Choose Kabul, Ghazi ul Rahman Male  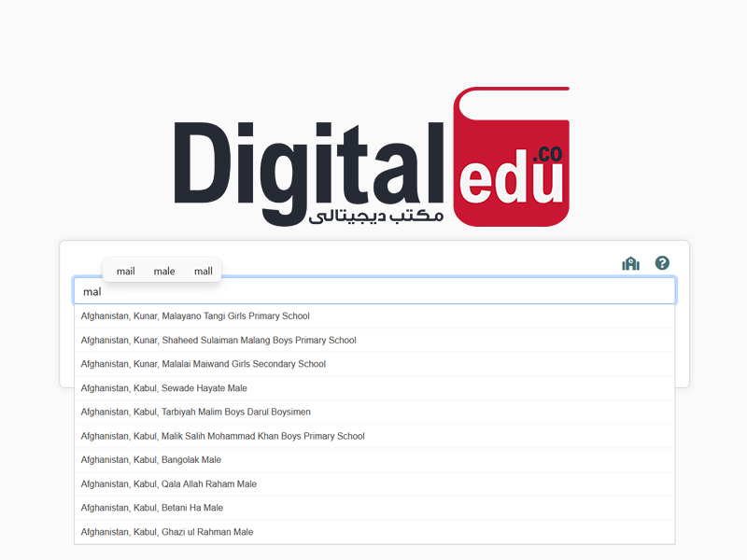coord(374,532)
